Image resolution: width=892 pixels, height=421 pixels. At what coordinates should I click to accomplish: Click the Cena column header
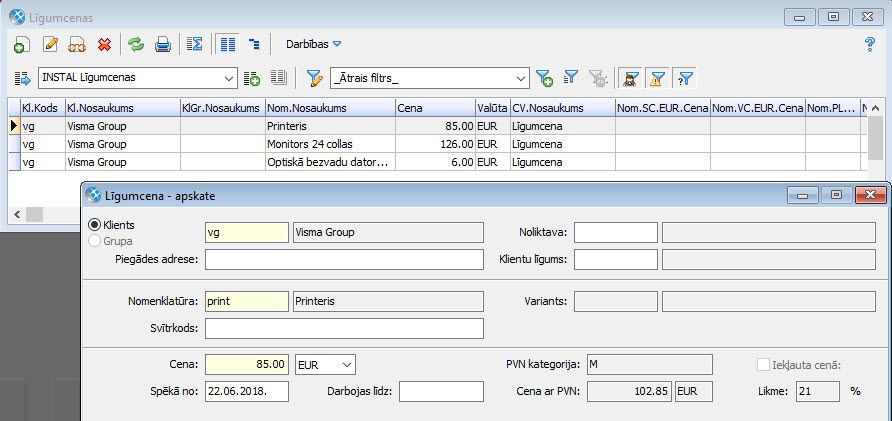point(434,108)
